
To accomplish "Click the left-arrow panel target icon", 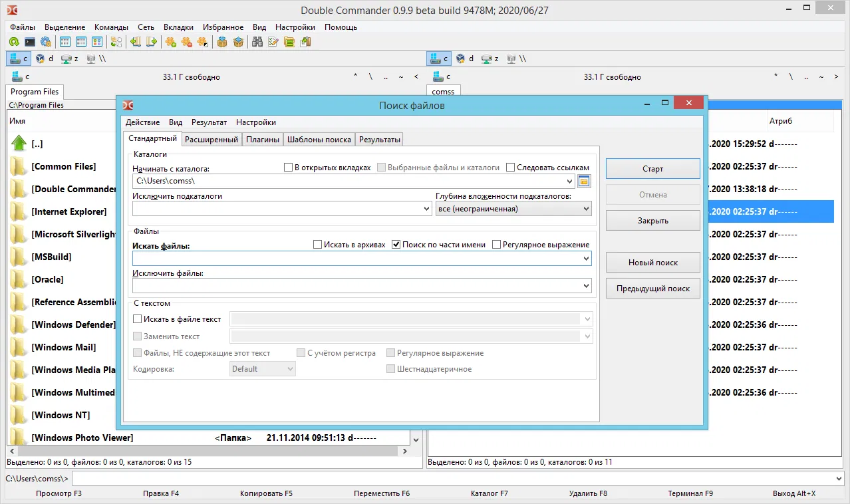I will (x=136, y=42).
